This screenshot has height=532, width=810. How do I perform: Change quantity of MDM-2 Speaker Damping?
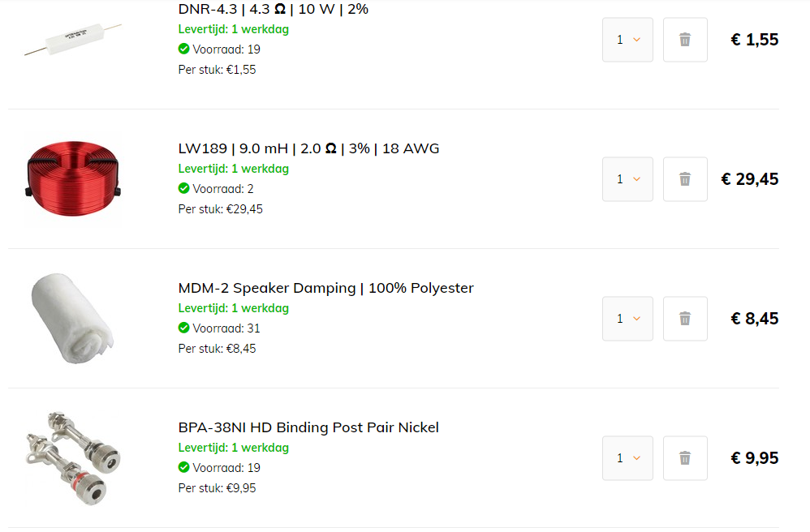(627, 319)
